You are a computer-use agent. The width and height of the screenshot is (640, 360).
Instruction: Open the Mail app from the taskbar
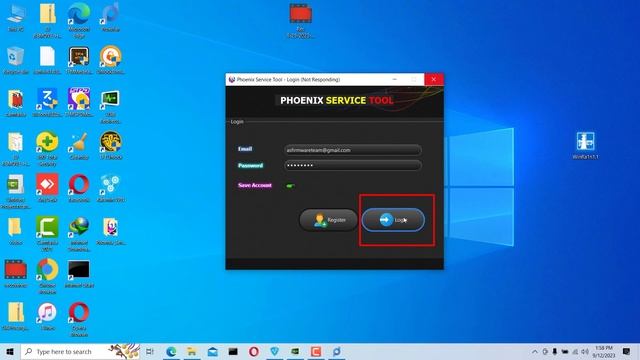point(212,351)
